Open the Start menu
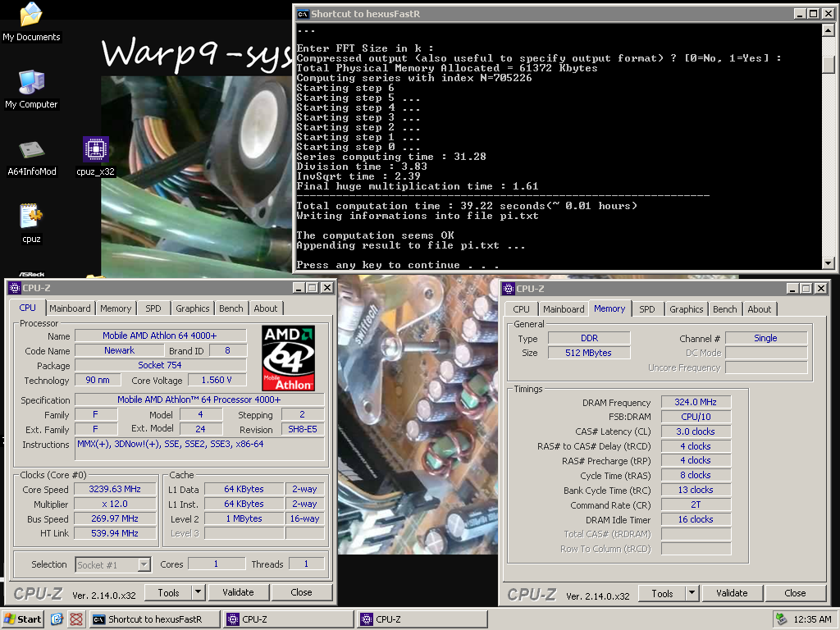This screenshot has height=630, width=840. (22, 619)
